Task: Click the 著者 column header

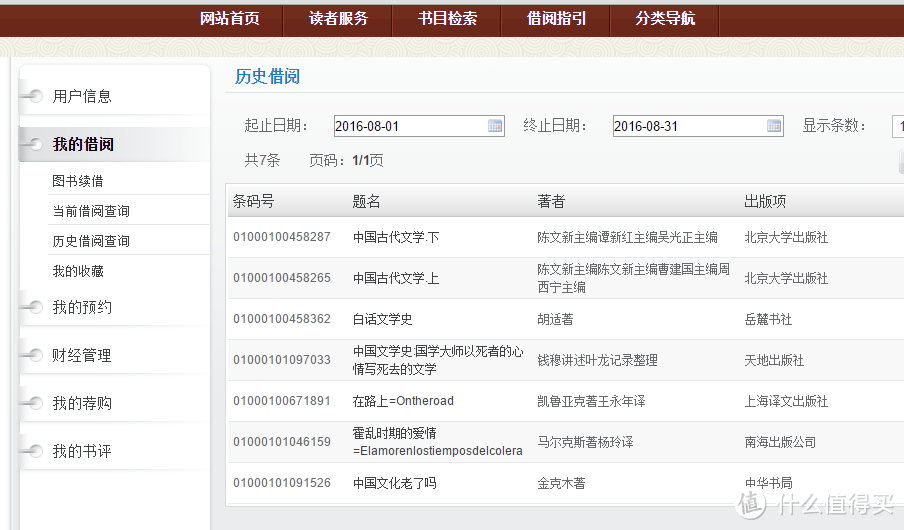Action: (551, 201)
